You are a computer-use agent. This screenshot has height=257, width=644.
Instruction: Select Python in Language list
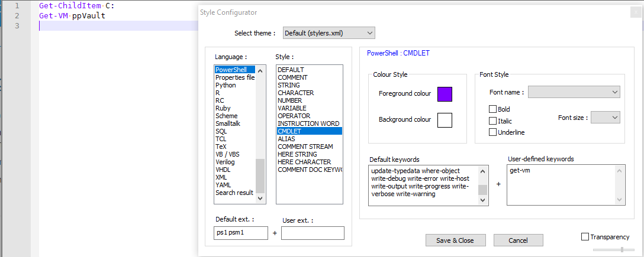(x=235, y=85)
